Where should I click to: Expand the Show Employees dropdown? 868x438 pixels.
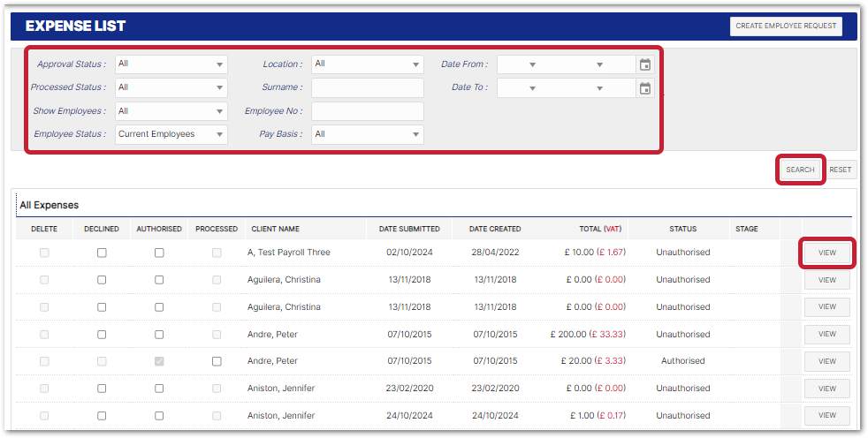pos(171,111)
